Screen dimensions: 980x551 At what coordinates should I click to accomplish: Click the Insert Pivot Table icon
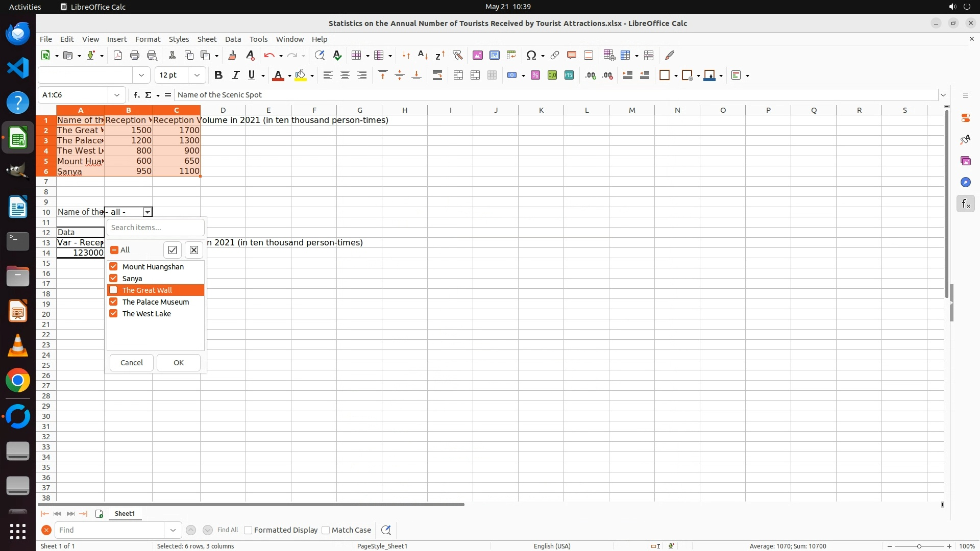(511, 55)
